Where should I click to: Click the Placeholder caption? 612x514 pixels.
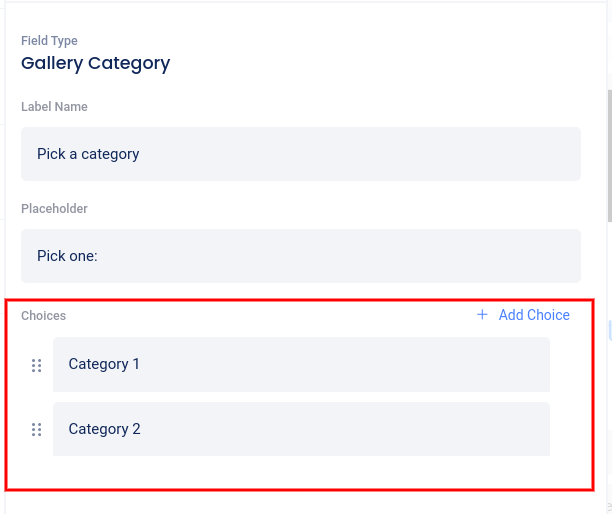(54, 209)
